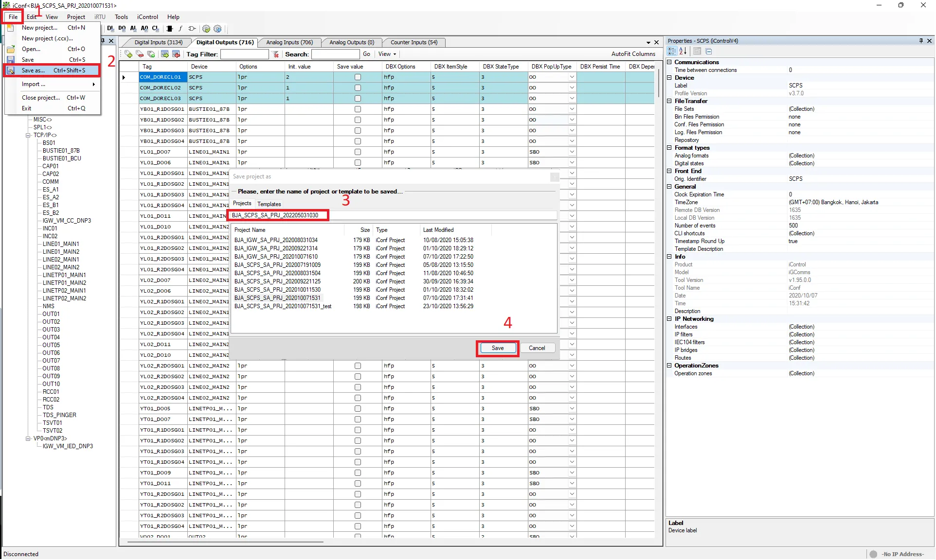Click the add tag plus icon

point(128,54)
